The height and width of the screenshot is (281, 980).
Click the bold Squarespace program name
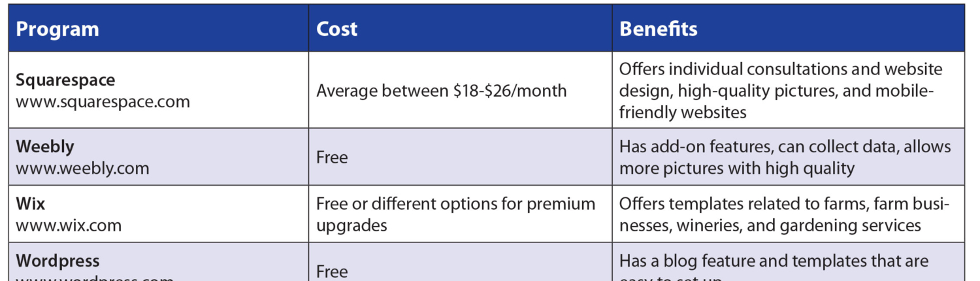pos(65,80)
